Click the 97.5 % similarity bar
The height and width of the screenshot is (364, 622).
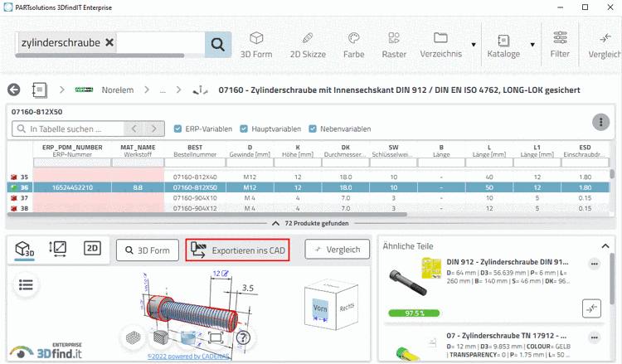click(x=415, y=313)
